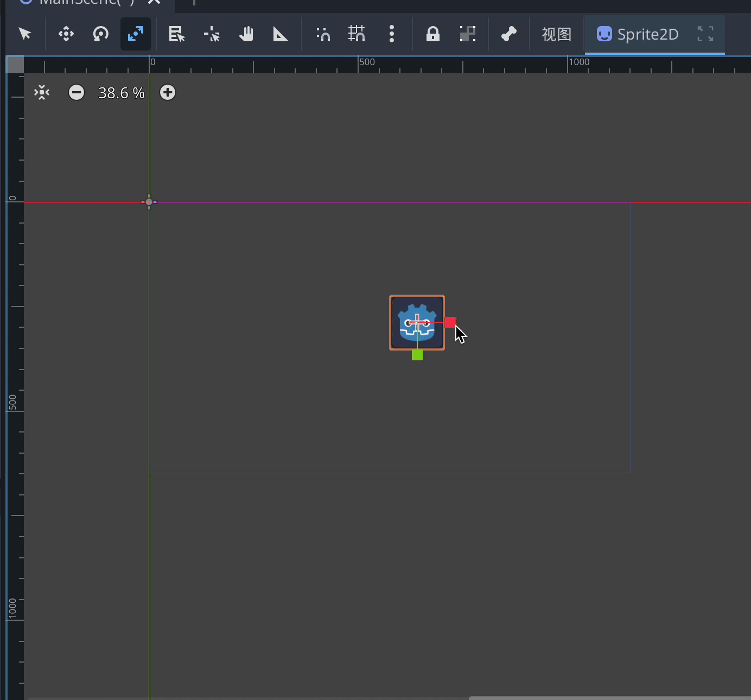Activate the Rotate Mode tool

click(101, 34)
